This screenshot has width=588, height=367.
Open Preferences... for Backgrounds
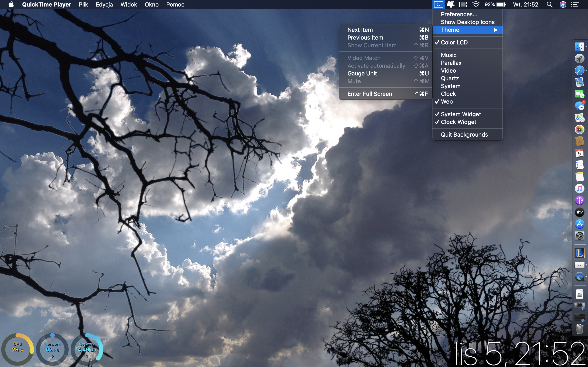(x=459, y=14)
